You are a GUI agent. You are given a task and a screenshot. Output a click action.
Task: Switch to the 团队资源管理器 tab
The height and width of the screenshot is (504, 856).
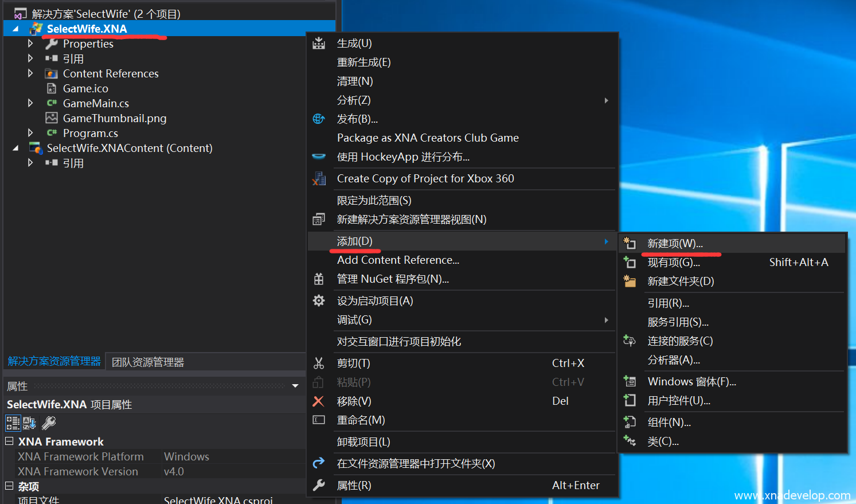[x=148, y=362]
